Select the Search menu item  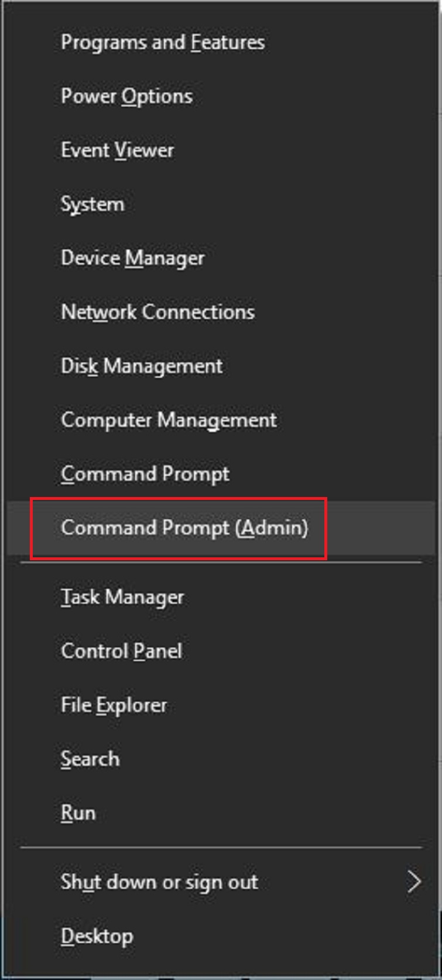pyautogui.click(x=90, y=759)
